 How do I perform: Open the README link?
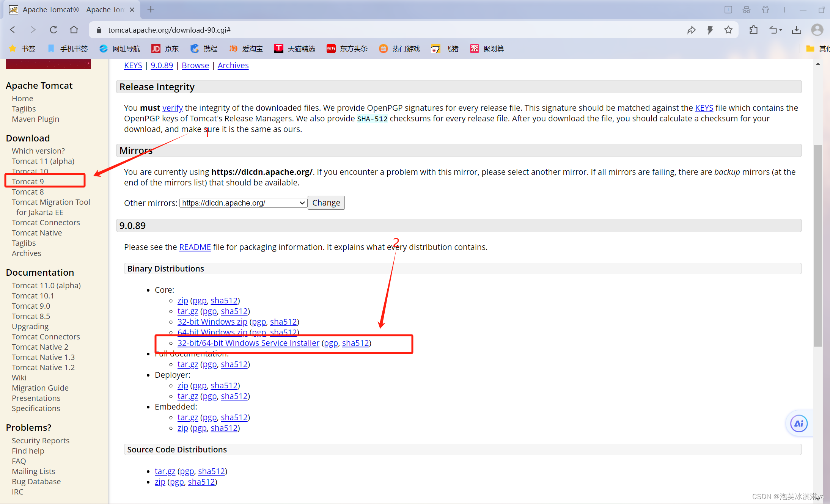pos(195,247)
